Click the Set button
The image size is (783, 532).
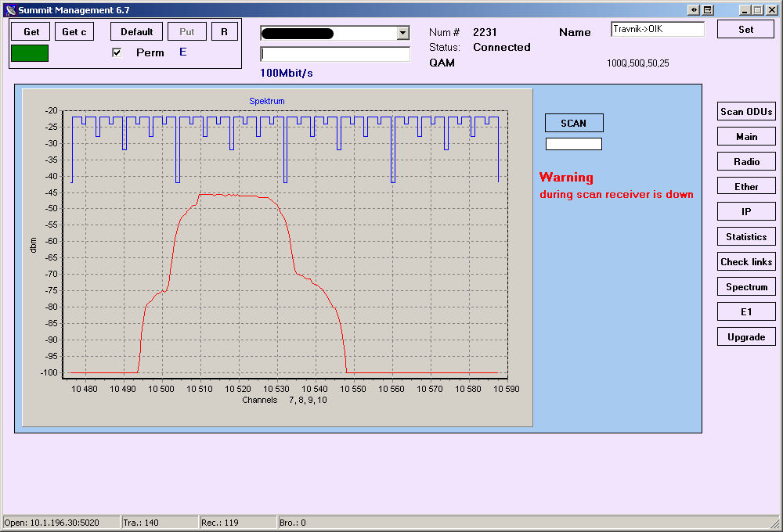coord(745,30)
